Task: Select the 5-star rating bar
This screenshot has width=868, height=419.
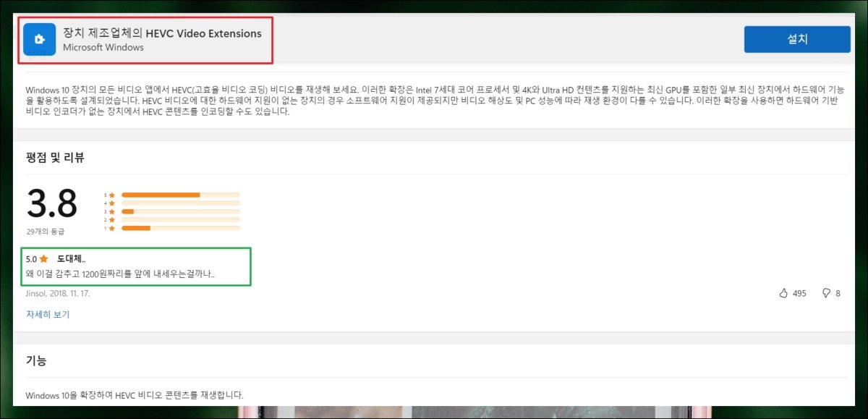Action: click(181, 195)
